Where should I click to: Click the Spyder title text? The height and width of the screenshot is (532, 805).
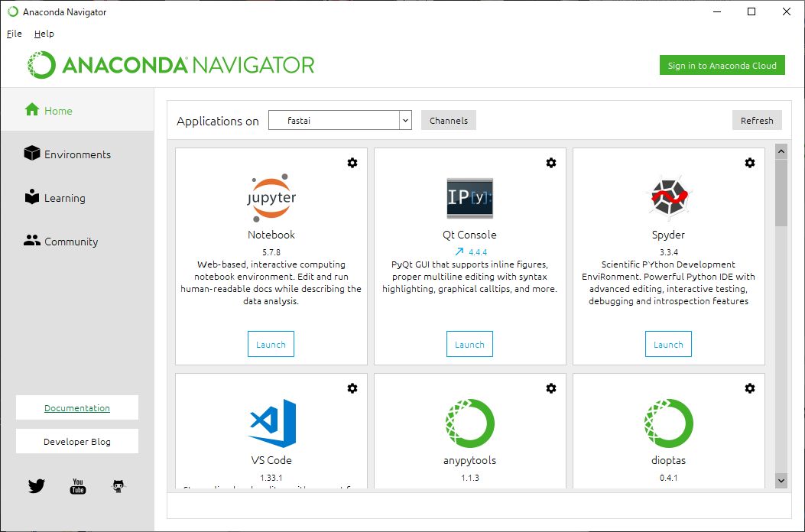(x=668, y=235)
